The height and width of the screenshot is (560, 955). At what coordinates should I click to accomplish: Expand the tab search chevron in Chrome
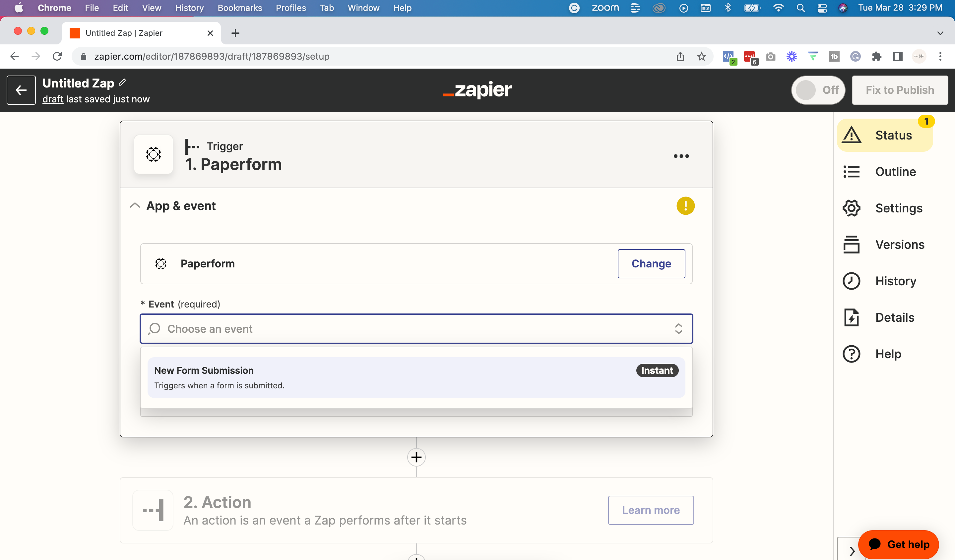click(x=940, y=33)
